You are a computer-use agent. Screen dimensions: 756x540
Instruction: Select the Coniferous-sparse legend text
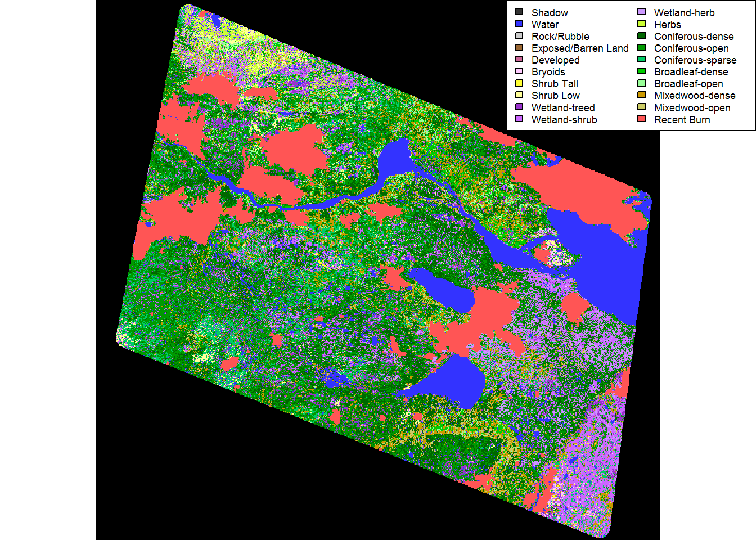[695, 60]
